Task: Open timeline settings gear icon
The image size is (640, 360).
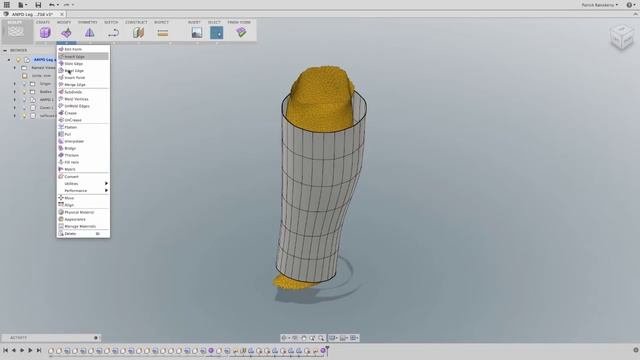Action: tap(636, 350)
